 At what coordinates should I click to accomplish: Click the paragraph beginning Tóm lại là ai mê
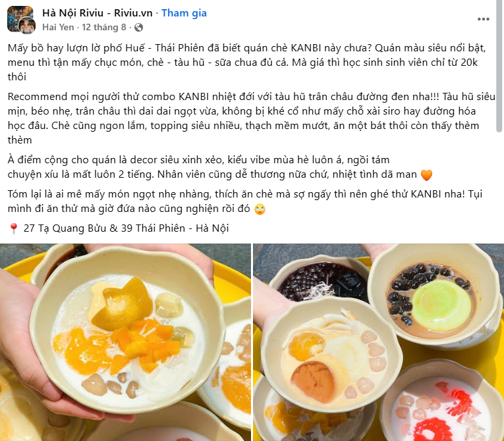(245, 201)
